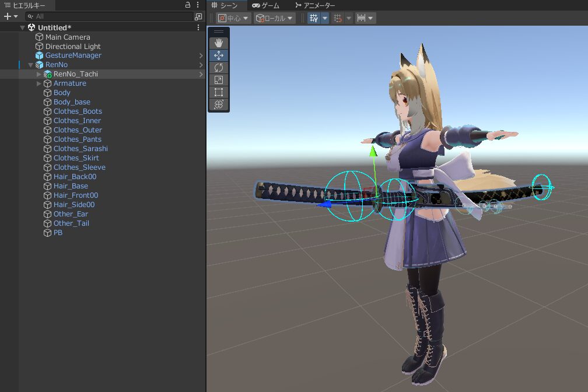Select the Transform tool
The height and width of the screenshot is (392, 588).
tap(219, 104)
